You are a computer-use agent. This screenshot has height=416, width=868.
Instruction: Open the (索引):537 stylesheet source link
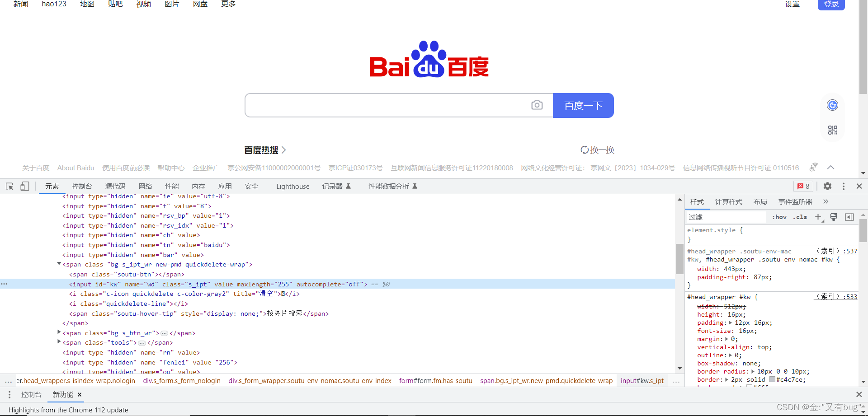click(x=836, y=251)
